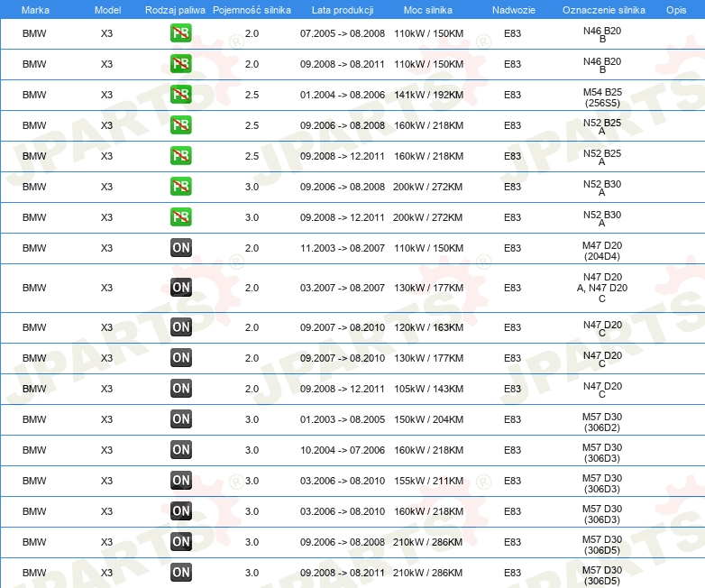
Task: Select the M54 B25 (256S5) engine code cell
Action: point(601,96)
